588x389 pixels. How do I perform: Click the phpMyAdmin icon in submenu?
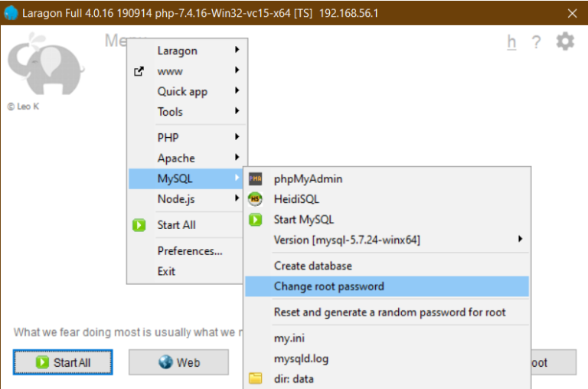(x=256, y=179)
